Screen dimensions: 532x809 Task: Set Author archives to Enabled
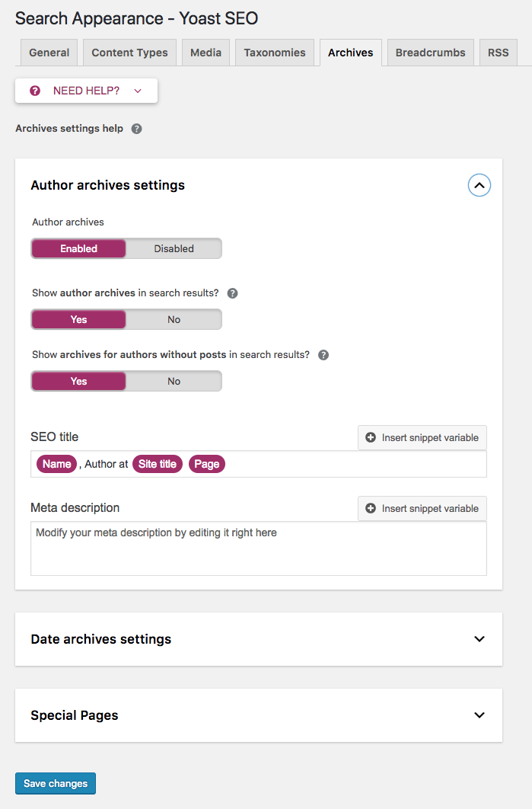coord(78,248)
